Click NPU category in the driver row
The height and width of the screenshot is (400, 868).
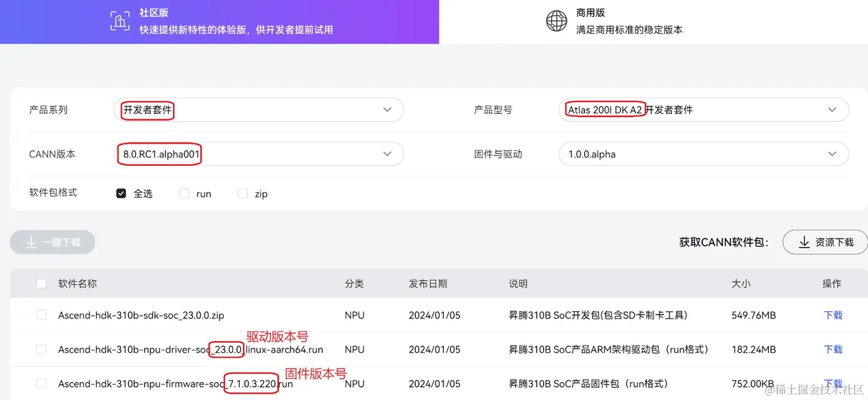coord(355,350)
